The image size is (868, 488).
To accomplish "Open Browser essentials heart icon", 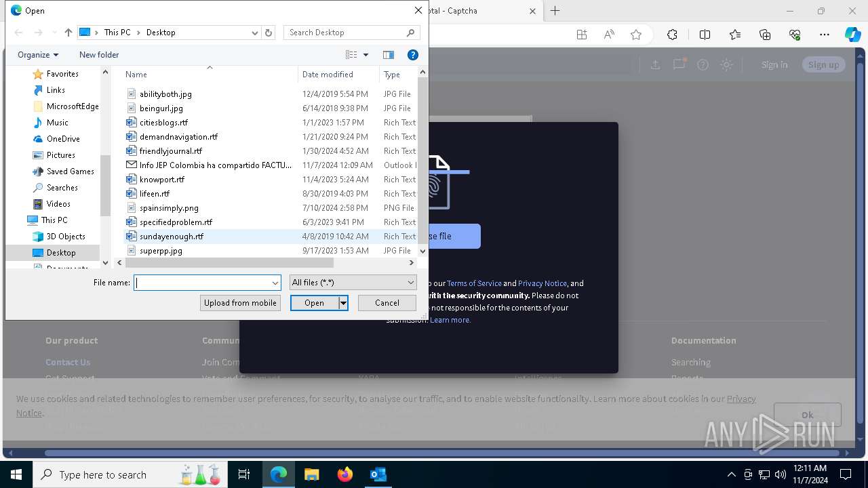I will (x=795, y=35).
